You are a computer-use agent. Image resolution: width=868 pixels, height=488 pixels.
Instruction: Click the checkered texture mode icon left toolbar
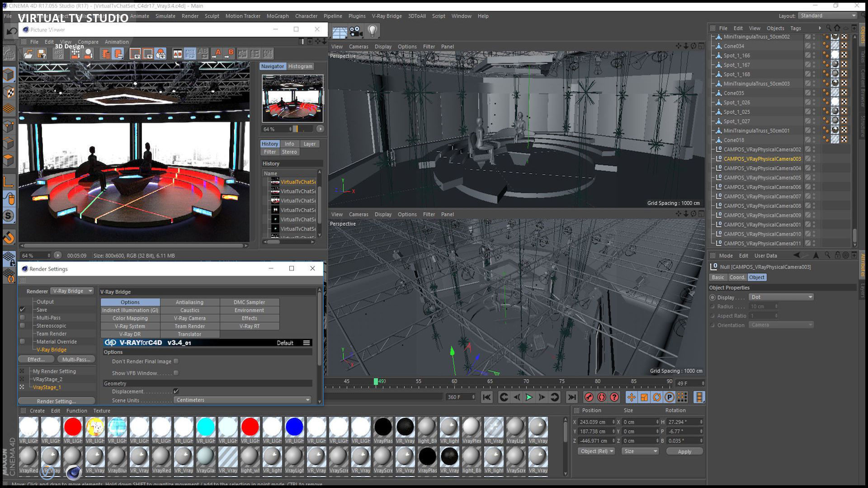(x=9, y=92)
